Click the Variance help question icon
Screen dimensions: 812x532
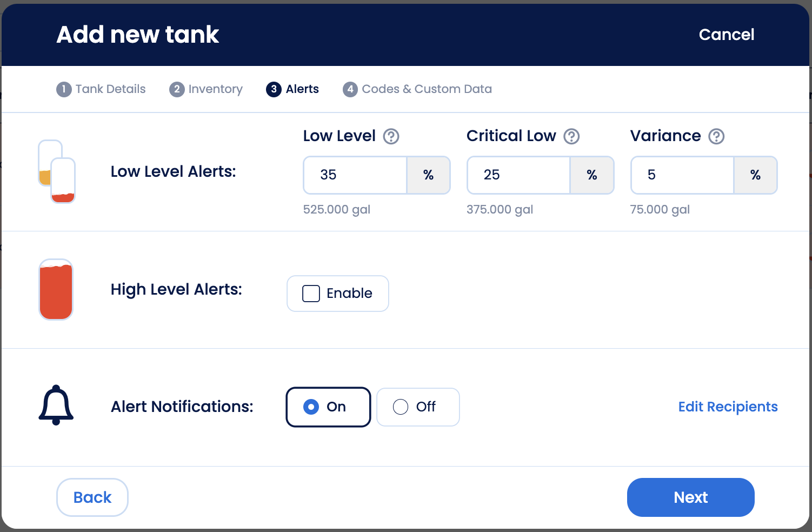(716, 136)
